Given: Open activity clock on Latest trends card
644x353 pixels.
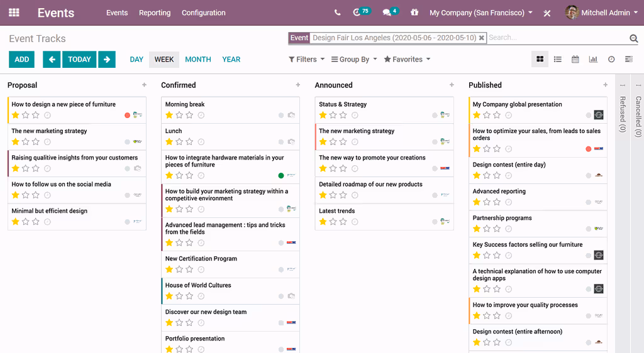Looking at the screenshot, I should [355, 222].
